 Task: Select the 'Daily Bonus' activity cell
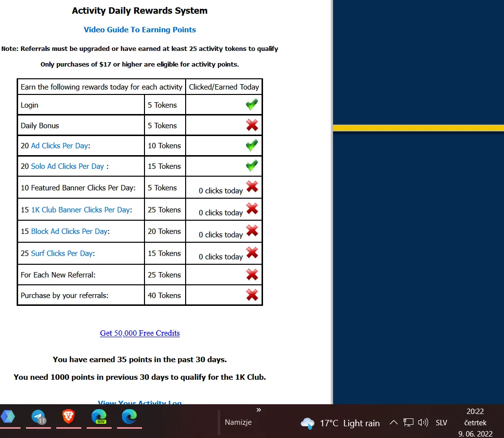pyautogui.click(x=81, y=126)
